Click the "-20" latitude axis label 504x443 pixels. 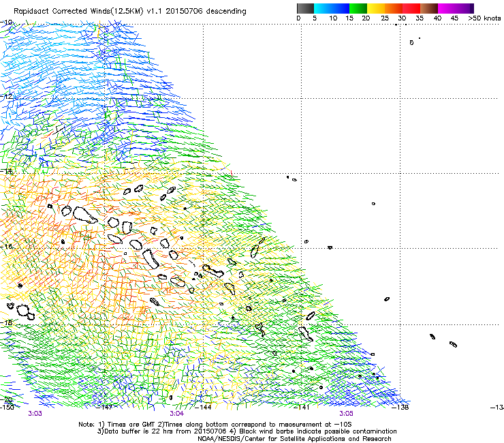(5, 399)
